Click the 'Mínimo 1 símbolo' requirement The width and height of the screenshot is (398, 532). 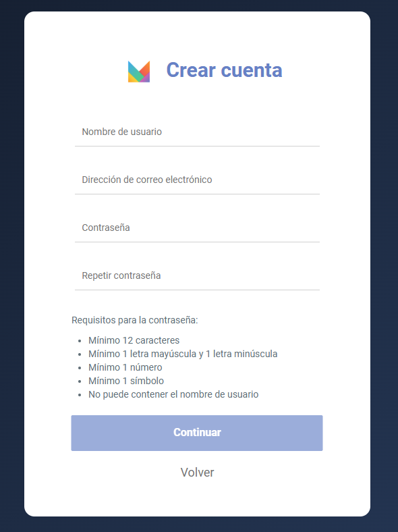pyautogui.click(x=126, y=381)
